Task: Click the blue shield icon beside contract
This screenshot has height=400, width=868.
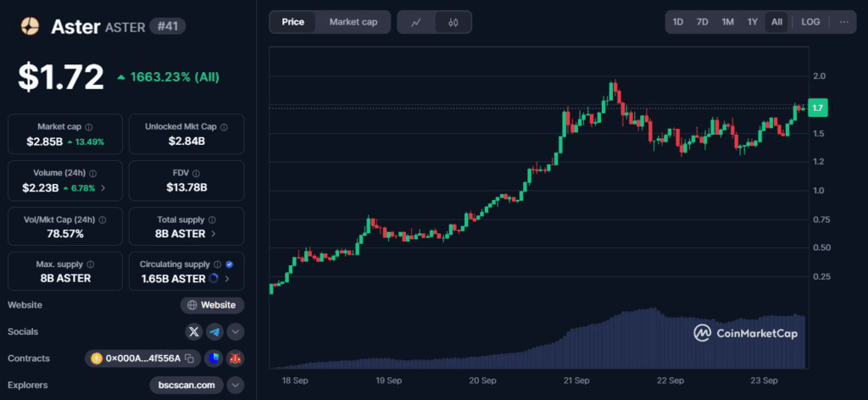Action: pyautogui.click(x=214, y=358)
